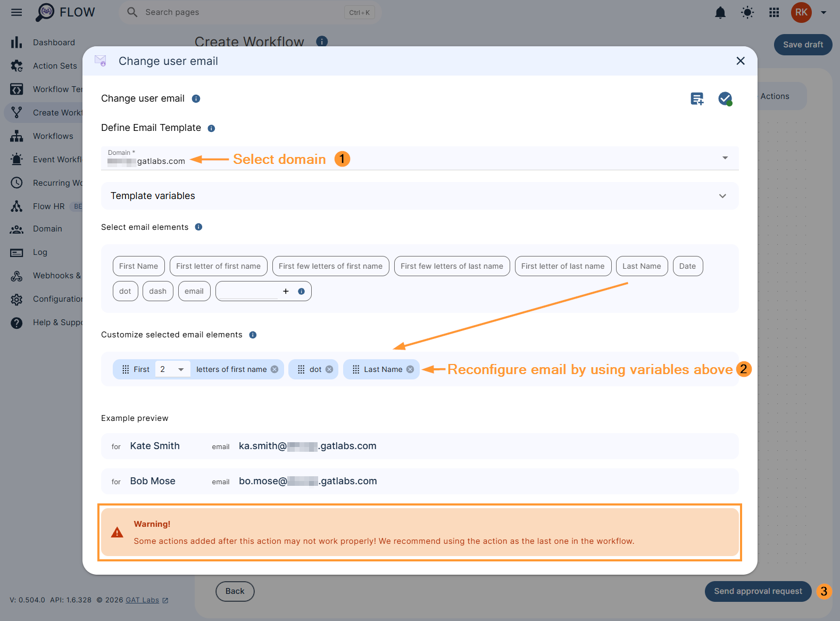Image resolution: width=840 pixels, height=621 pixels.
Task: Open the notifications bell
Action: 720,12
